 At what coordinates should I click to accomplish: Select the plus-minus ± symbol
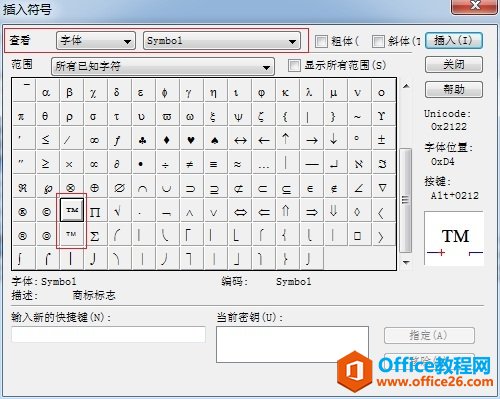click(383, 139)
